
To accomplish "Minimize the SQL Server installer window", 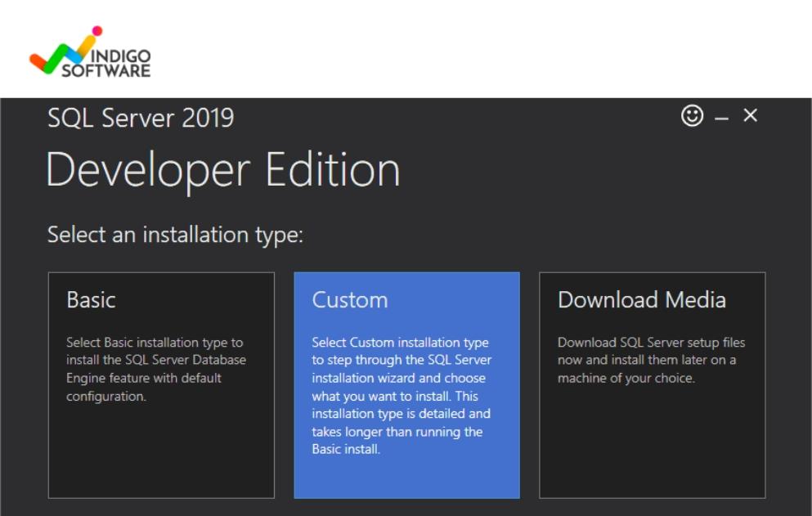I will (721, 119).
